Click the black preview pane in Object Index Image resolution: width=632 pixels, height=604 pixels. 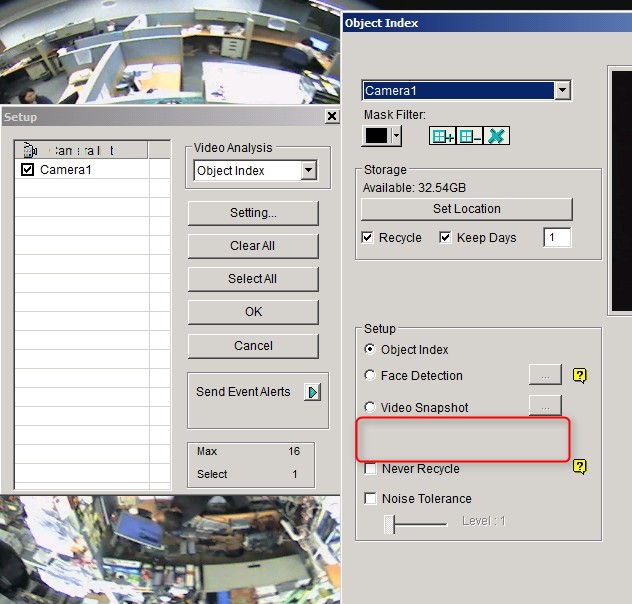tap(622, 191)
